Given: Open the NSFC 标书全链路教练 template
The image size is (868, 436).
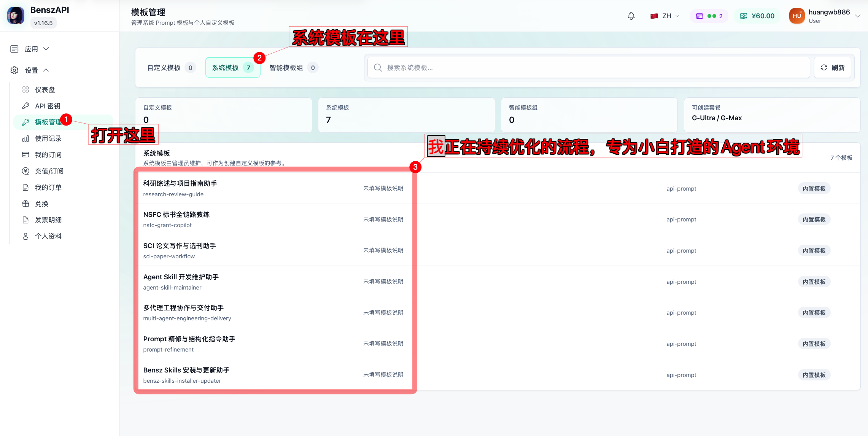Looking at the screenshot, I should point(276,220).
